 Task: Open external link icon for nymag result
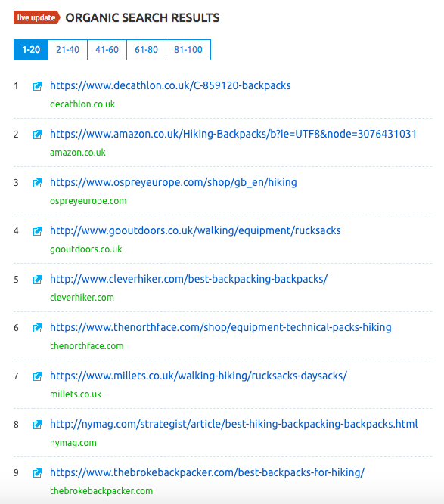[38, 425]
